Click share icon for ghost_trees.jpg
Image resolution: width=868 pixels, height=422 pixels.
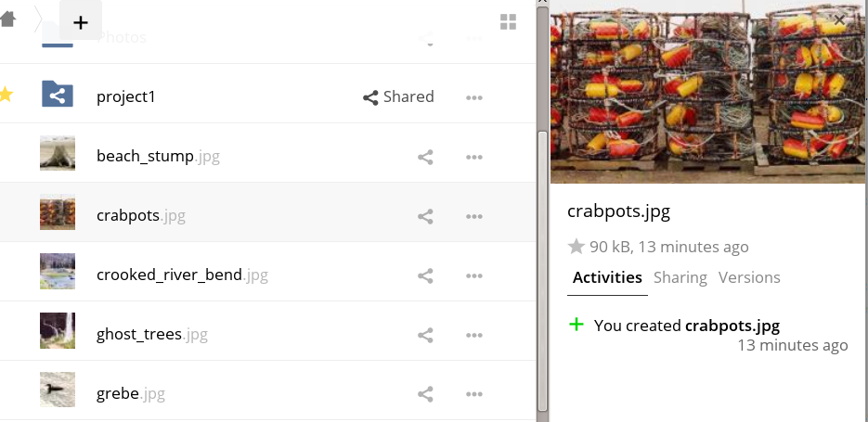(x=426, y=335)
